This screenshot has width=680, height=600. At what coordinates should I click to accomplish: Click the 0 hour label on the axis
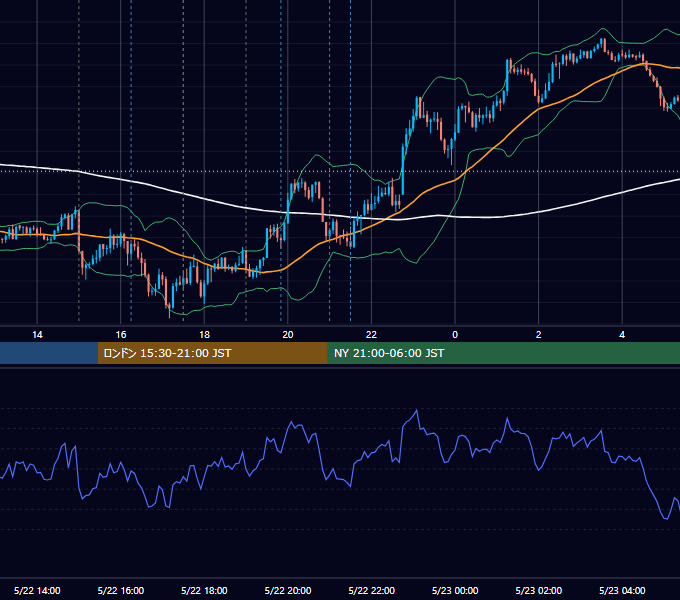click(455, 335)
